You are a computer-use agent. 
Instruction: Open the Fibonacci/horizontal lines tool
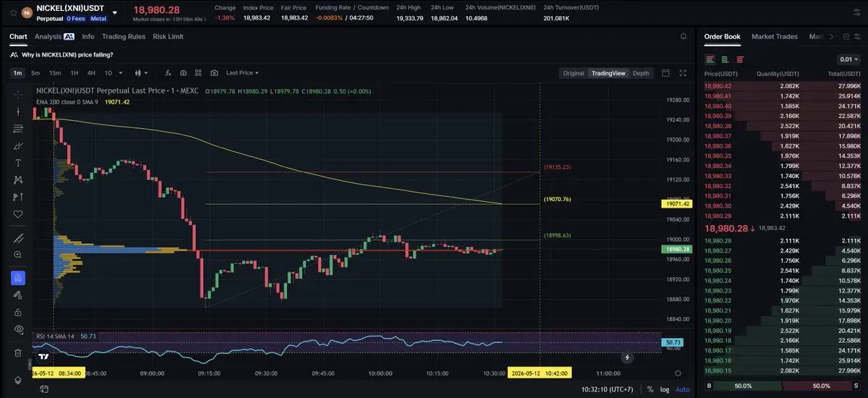pos(18,129)
